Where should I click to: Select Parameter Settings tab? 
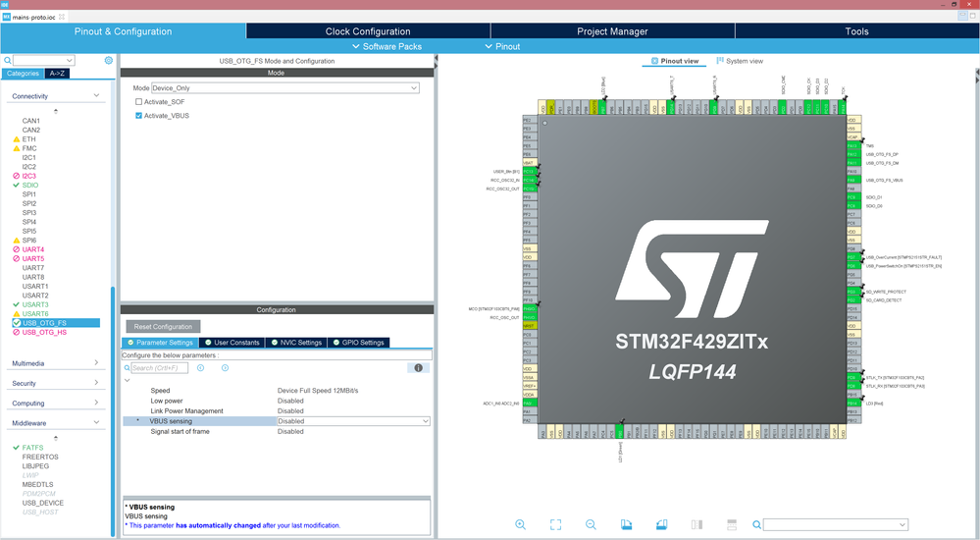tap(160, 343)
